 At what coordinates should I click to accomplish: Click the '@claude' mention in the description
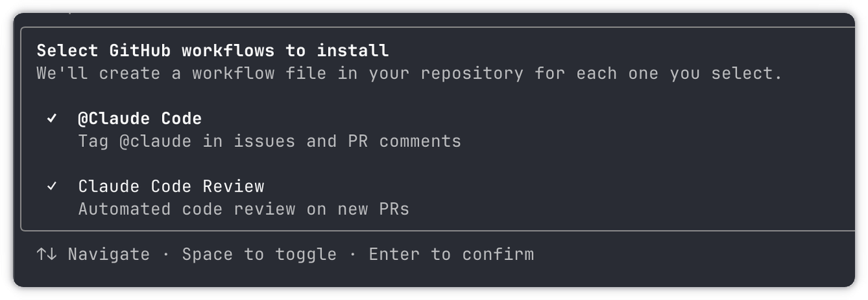(155, 141)
